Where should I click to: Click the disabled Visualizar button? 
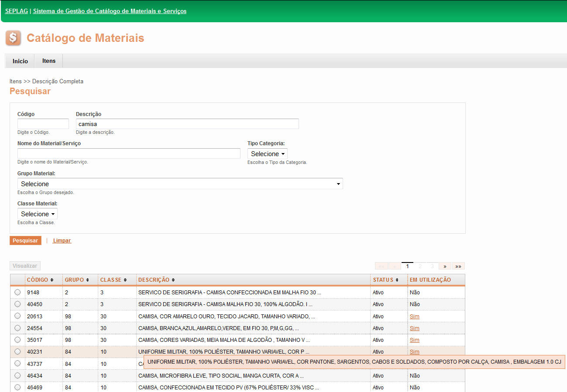[x=25, y=266]
